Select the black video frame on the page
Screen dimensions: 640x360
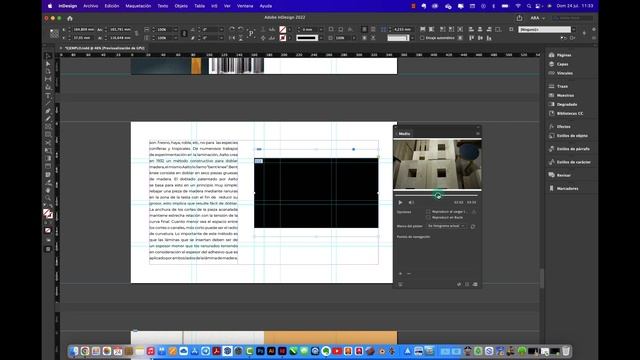point(316,193)
